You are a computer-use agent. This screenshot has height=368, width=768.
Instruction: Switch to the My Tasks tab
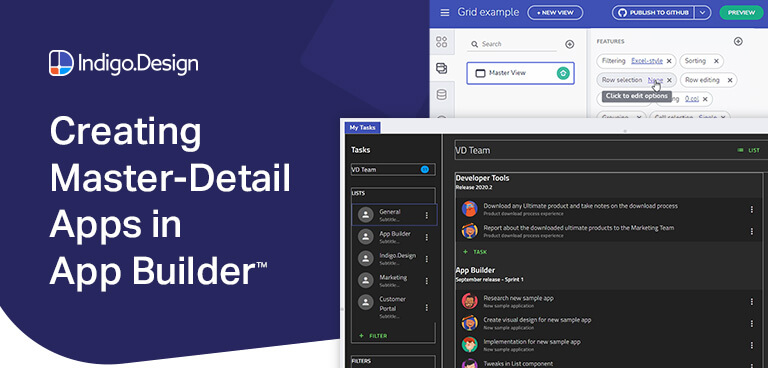pyautogui.click(x=362, y=127)
